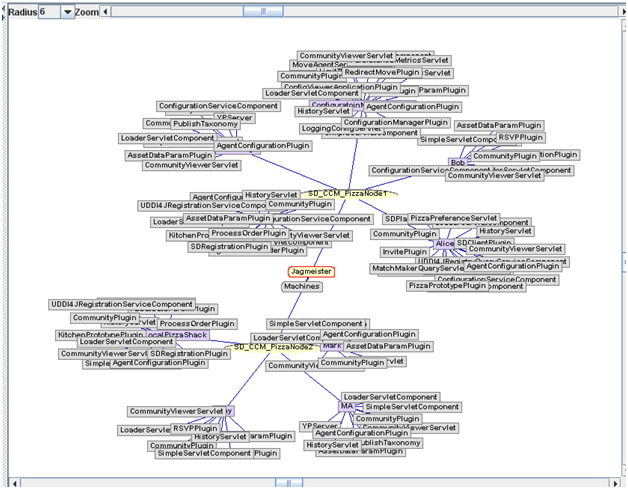This screenshot has height=489, width=628.
Task: Click the InvitePlugin node
Action: click(404, 252)
